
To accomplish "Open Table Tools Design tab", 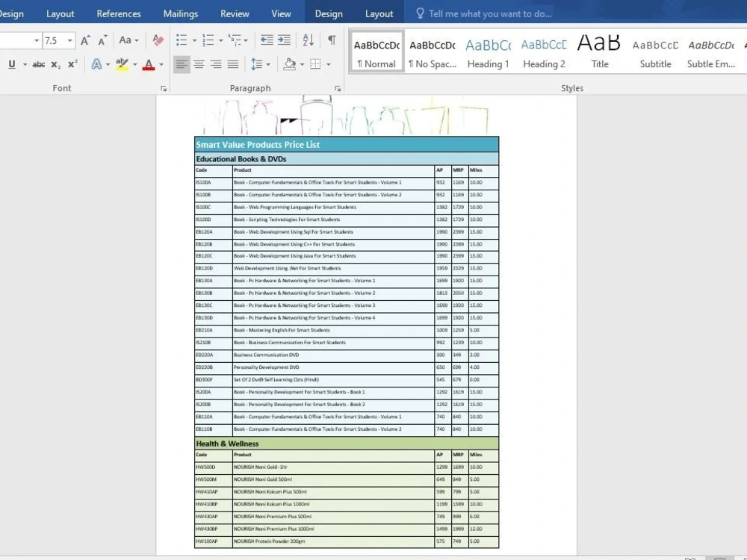I will pos(329,13).
